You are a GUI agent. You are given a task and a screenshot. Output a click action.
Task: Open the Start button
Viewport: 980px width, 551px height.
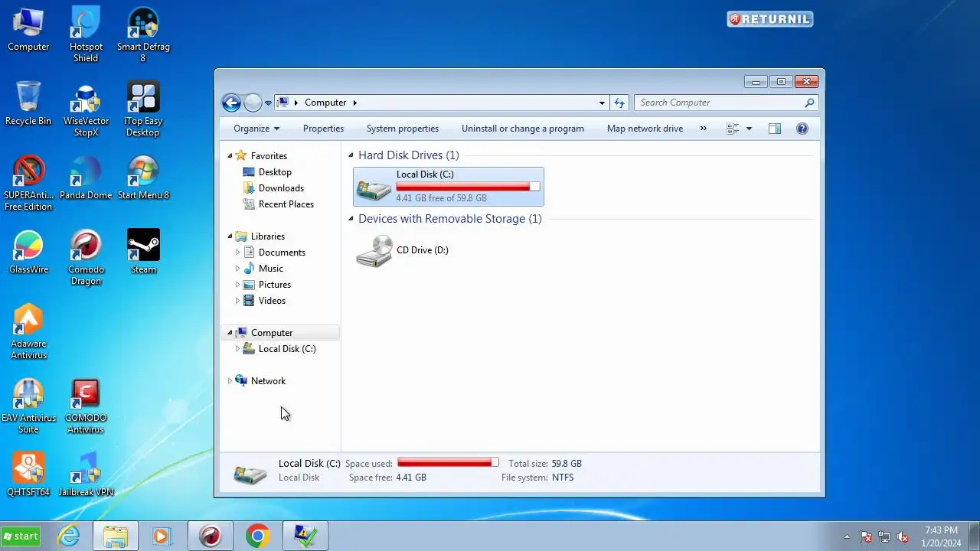pos(21,536)
